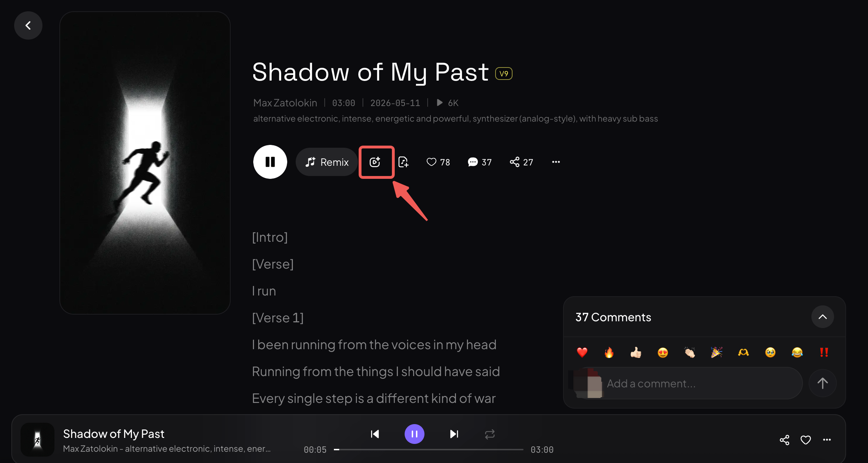The width and height of the screenshot is (868, 463).
Task: Open more menu in bottom player bar
Action: point(827,440)
